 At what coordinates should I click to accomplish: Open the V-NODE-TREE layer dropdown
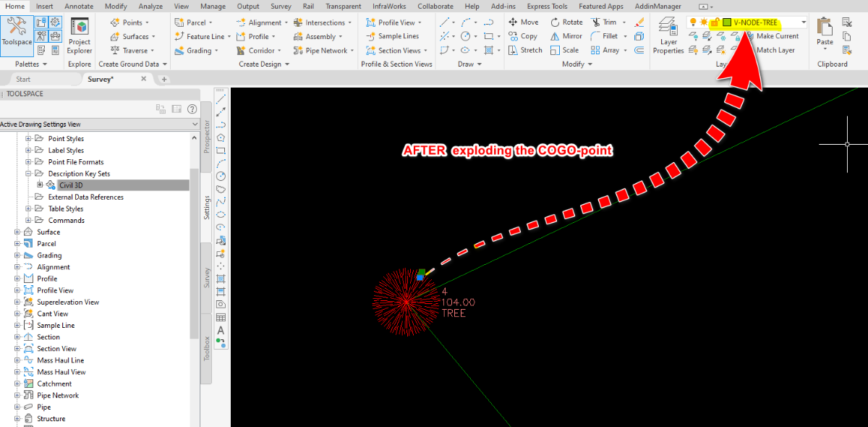coord(803,22)
